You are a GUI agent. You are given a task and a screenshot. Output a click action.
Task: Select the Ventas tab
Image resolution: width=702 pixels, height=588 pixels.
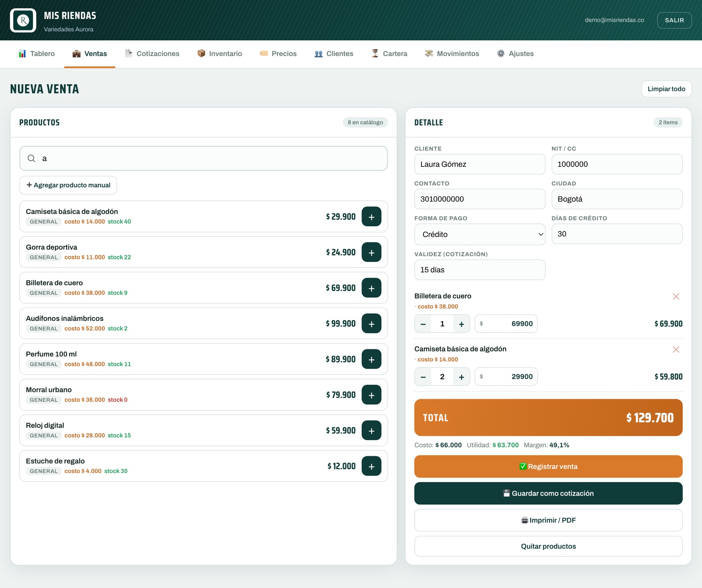point(90,54)
